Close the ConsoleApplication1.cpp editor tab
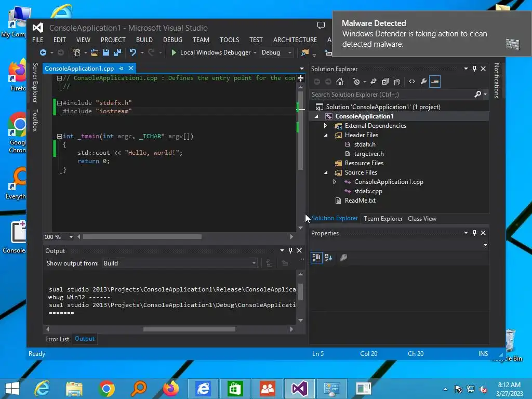The height and width of the screenshot is (399, 532). coord(131,68)
